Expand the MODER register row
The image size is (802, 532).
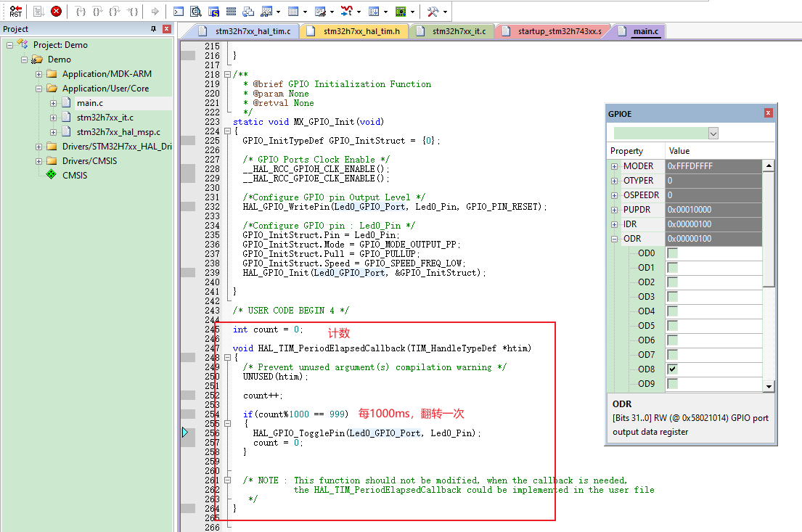pos(614,166)
